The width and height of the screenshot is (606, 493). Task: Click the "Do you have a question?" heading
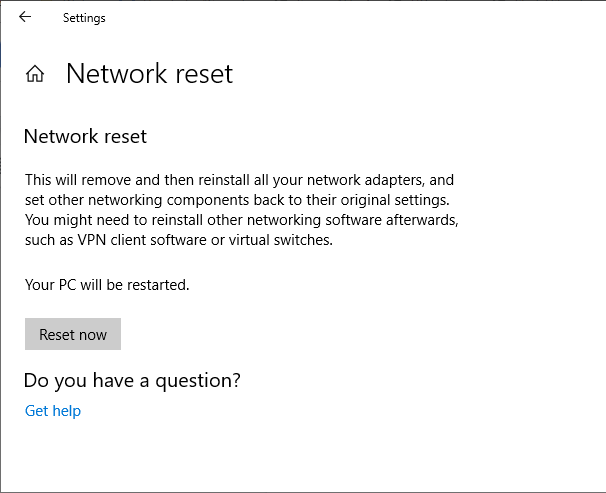point(132,380)
